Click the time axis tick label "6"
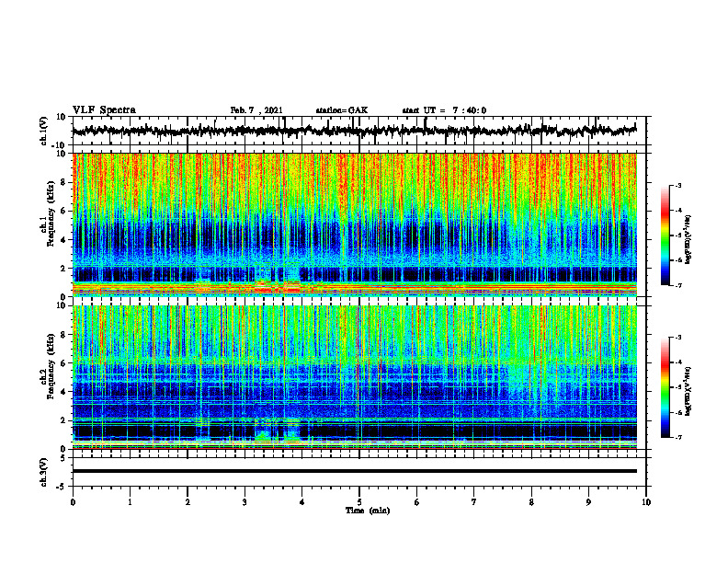Image resolution: width=728 pixels, height=563 pixels. click(x=417, y=502)
